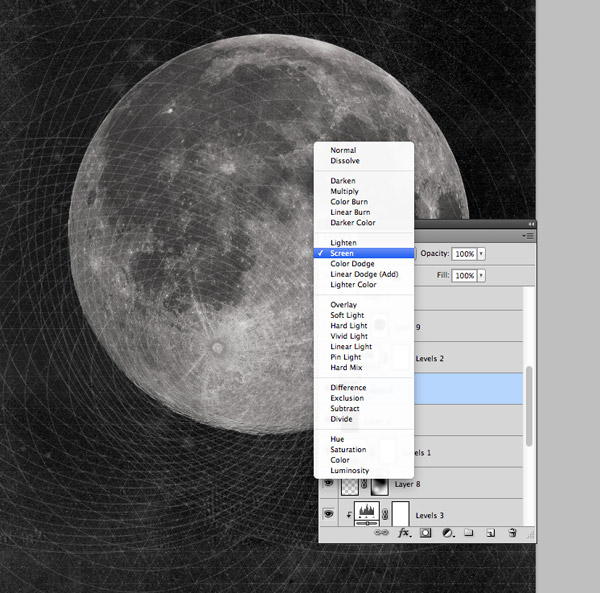The width and height of the screenshot is (600, 593).
Task: Add a layer mask
Action: tap(425, 534)
